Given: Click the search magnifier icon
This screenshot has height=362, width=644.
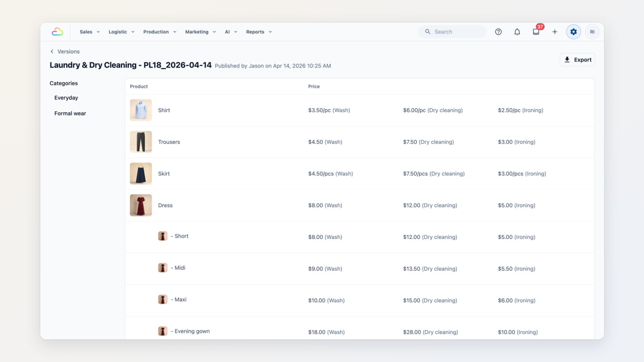Looking at the screenshot, I should coord(427,32).
